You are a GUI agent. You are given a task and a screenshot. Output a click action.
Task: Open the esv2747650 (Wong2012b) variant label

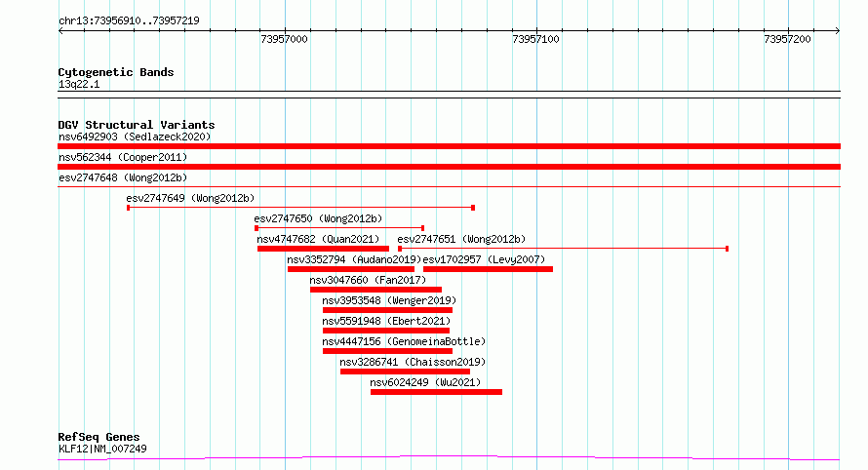(318, 218)
